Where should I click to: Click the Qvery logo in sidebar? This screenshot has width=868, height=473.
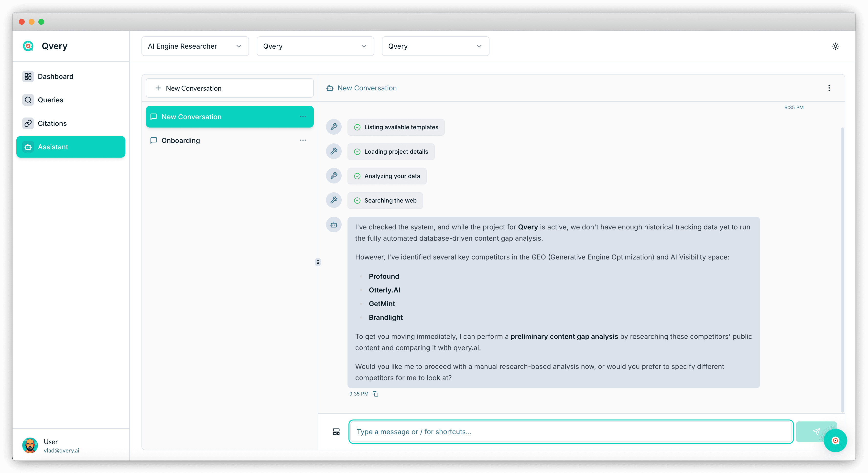(x=28, y=46)
